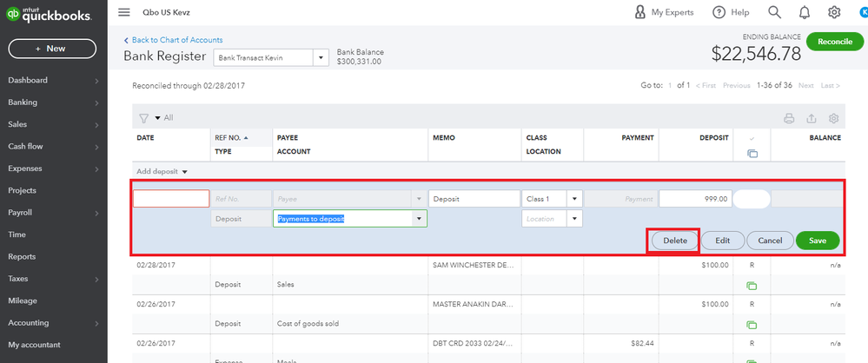Open the Payee dropdown arrow
Viewport: 868px width, 363px height.
(x=419, y=199)
